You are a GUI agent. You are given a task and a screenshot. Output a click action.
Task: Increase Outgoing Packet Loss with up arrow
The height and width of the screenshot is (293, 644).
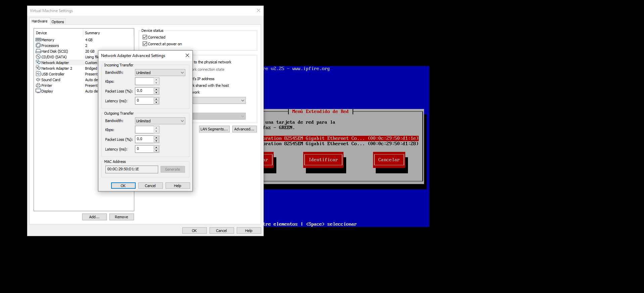click(x=156, y=137)
